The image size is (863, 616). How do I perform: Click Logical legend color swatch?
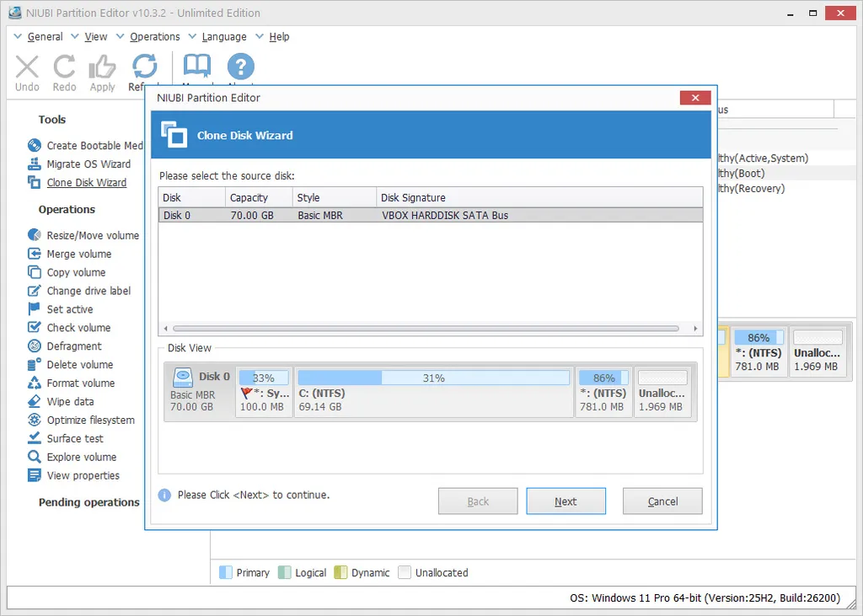[x=285, y=572]
